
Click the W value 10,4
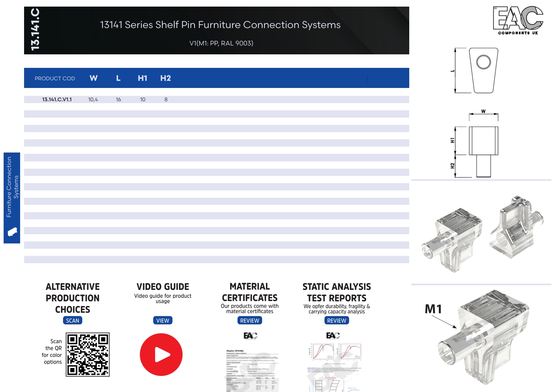click(93, 99)
